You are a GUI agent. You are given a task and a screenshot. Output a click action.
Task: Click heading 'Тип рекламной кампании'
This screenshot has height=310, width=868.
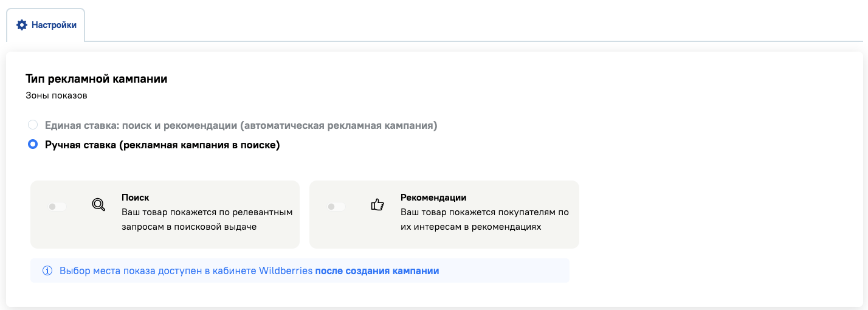click(x=97, y=78)
